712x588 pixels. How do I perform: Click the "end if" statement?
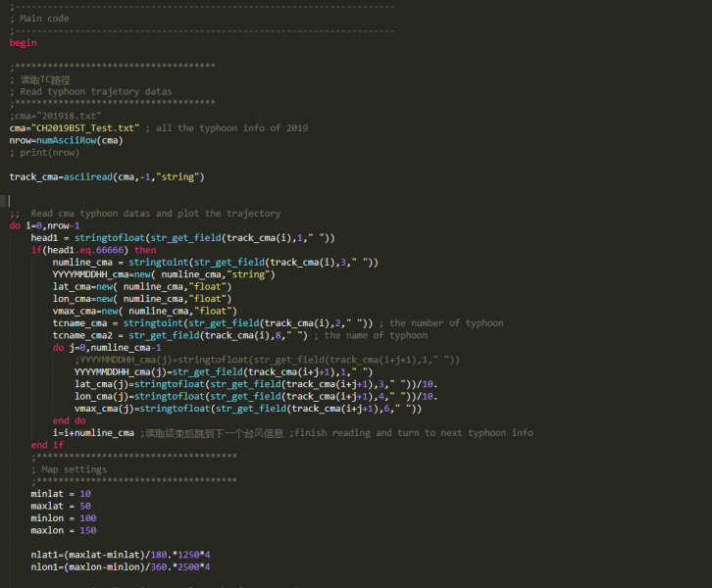pyautogui.click(x=47, y=444)
